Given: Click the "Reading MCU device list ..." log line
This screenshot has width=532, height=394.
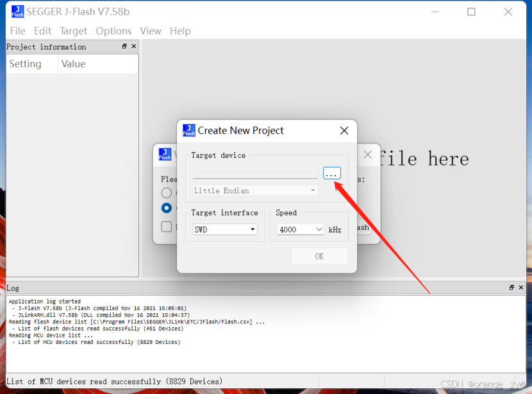Looking at the screenshot, I should point(49,335).
